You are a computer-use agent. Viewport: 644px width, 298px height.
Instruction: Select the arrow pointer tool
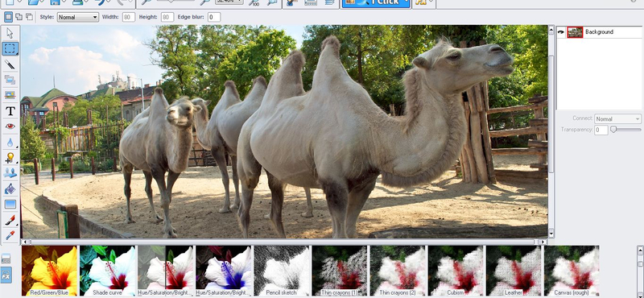coord(10,33)
